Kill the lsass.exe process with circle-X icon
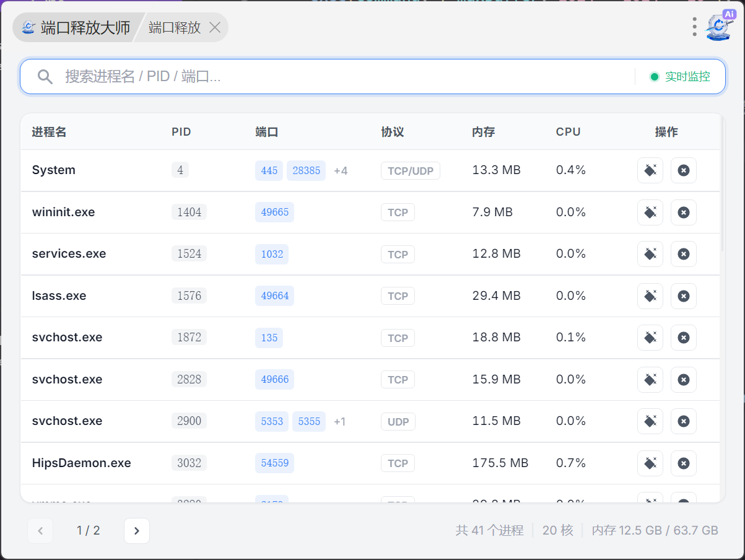Viewport: 745px width, 560px height. pyautogui.click(x=683, y=296)
